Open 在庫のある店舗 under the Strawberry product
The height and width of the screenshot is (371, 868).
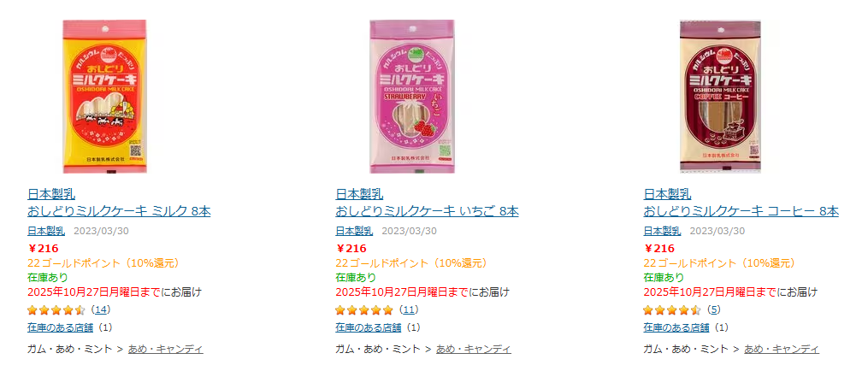[368, 327]
